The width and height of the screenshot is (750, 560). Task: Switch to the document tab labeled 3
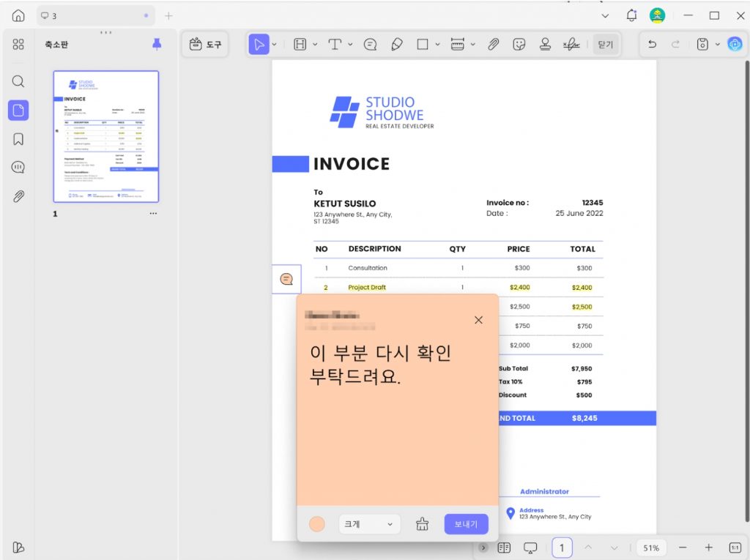tap(96, 16)
